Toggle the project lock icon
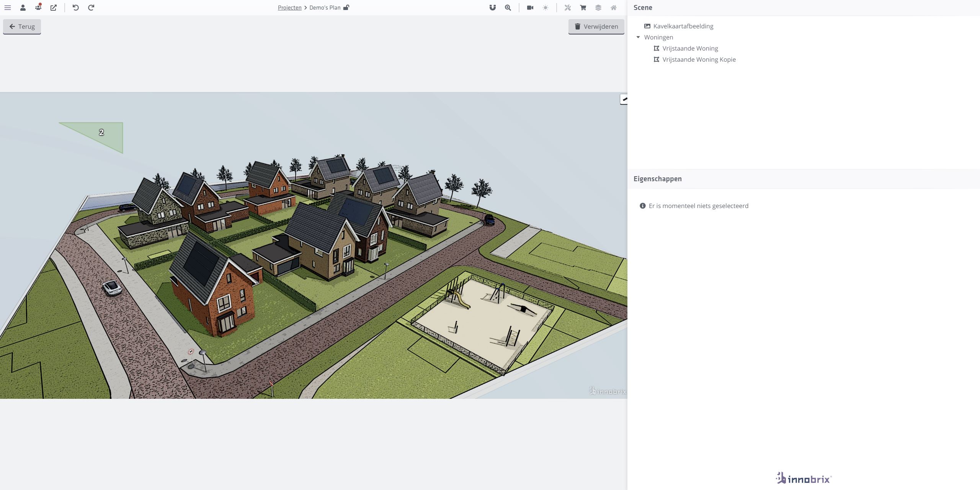 [346, 8]
